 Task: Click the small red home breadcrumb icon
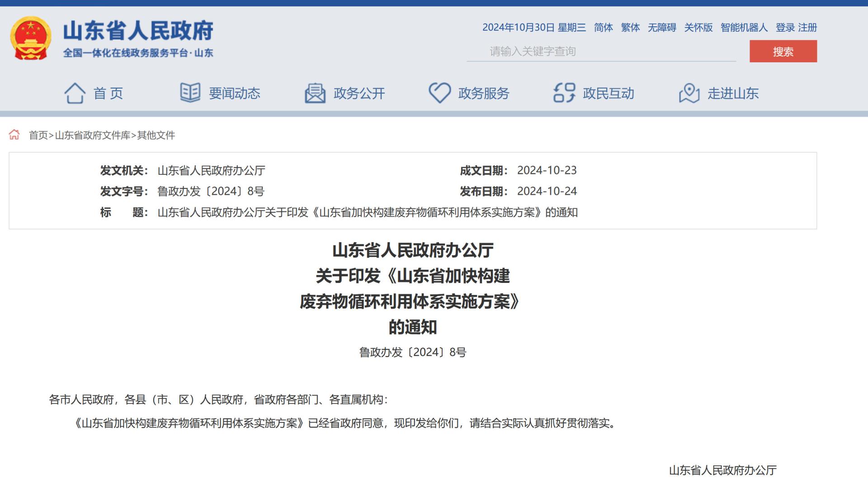14,135
